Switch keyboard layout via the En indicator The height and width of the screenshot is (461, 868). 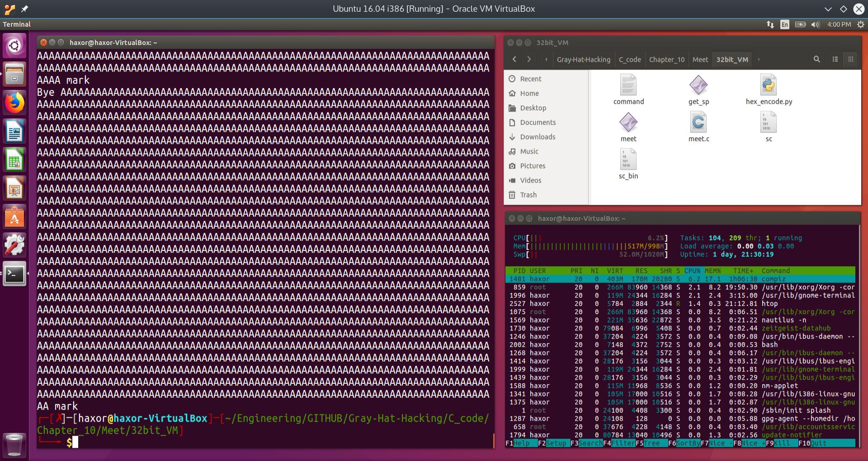[x=785, y=24]
